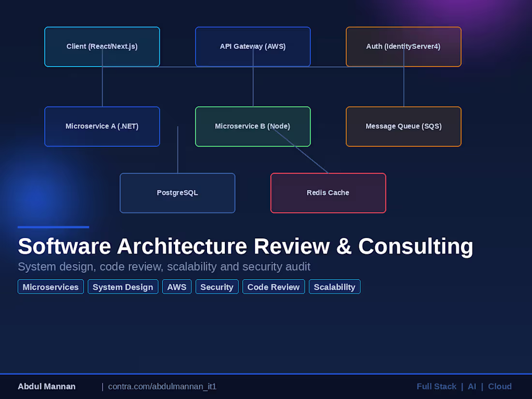Click the Microservices tag
This screenshot has height=399, width=532.
51,287
